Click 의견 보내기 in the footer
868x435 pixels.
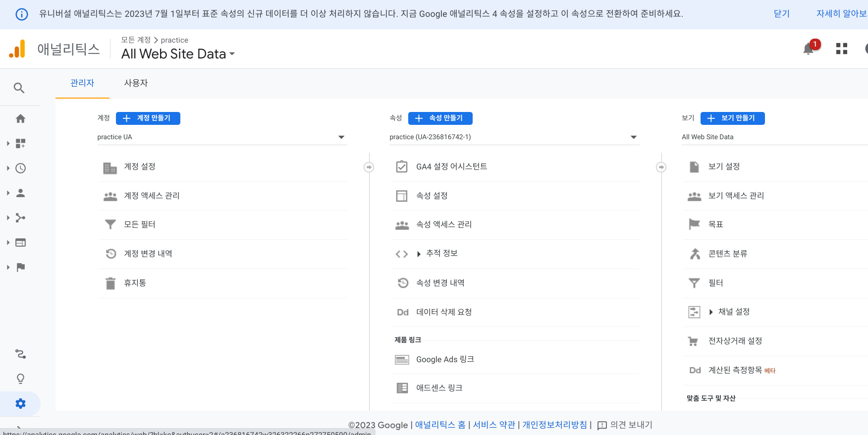pos(625,425)
